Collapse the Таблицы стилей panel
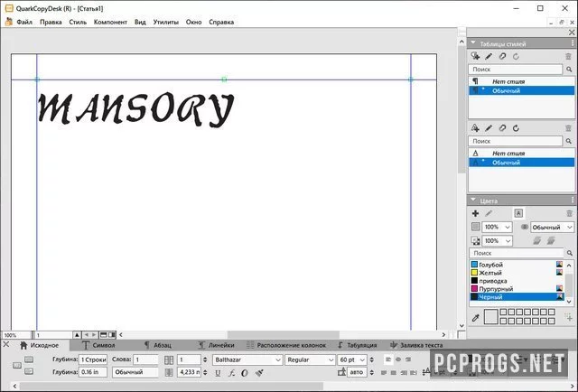The height and width of the screenshot is (392, 578). tap(473, 43)
